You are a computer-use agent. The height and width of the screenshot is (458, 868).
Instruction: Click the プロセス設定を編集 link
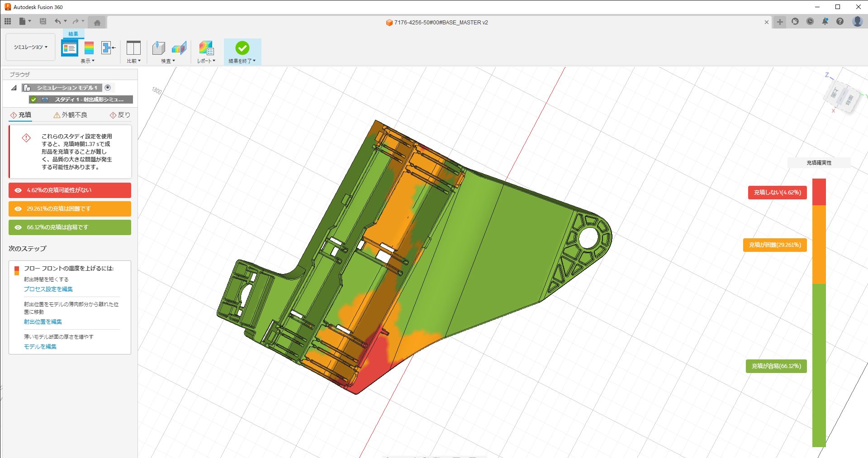pyautogui.click(x=48, y=289)
